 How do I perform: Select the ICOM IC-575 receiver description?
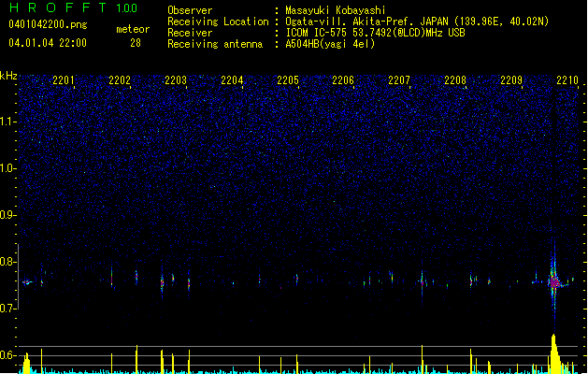(376, 33)
